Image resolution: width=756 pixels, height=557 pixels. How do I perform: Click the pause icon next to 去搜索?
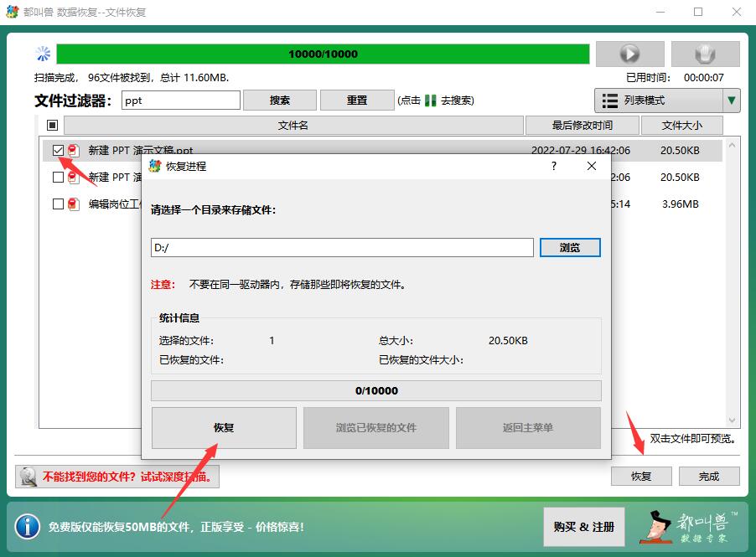428,100
